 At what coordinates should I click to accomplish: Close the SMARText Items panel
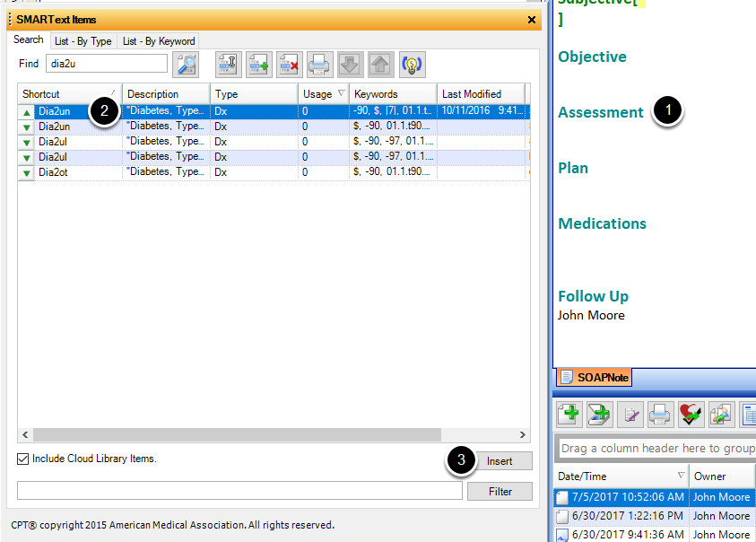[531, 20]
